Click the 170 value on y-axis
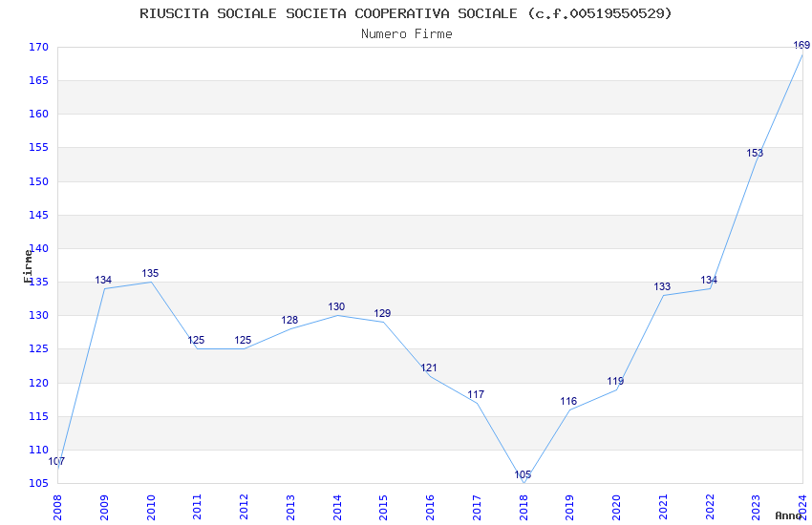 coord(38,47)
